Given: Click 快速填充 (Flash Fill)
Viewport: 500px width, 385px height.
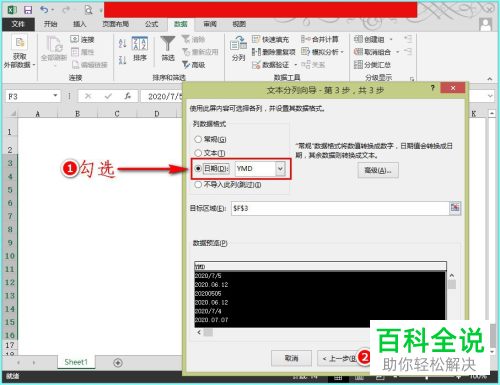Looking at the screenshot, I should click(270, 39).
